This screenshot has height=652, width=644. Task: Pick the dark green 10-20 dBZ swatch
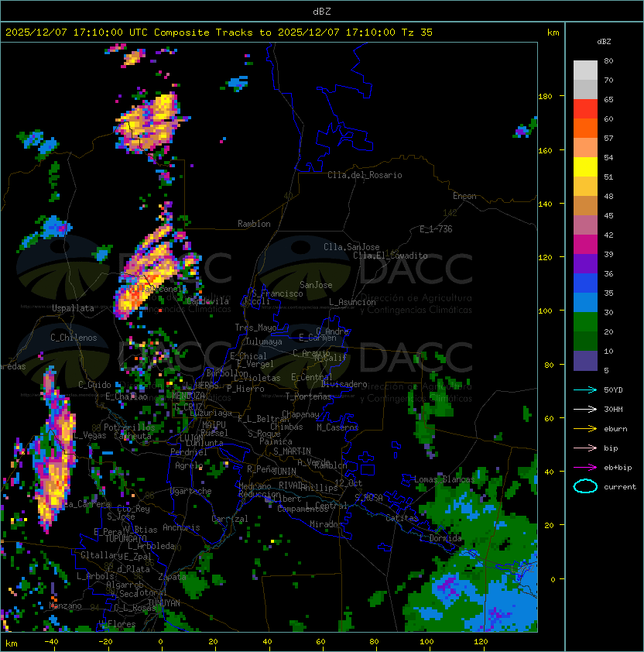pos(585,341)
